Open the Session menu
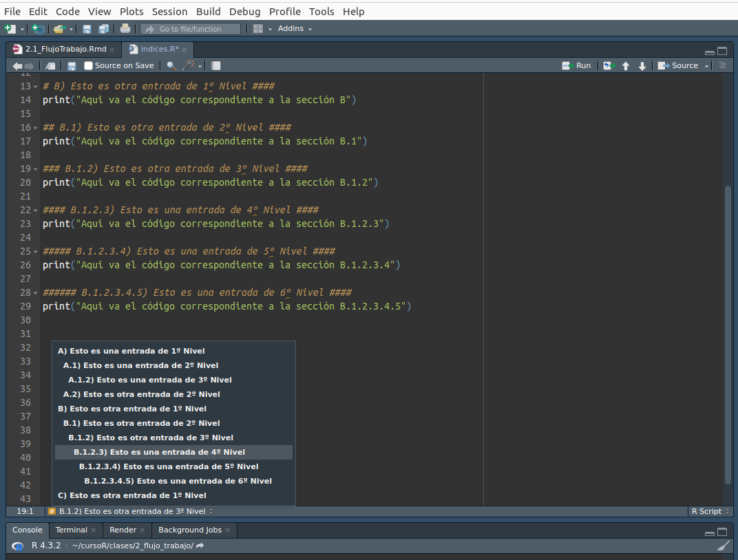 (x=169, y=12)
